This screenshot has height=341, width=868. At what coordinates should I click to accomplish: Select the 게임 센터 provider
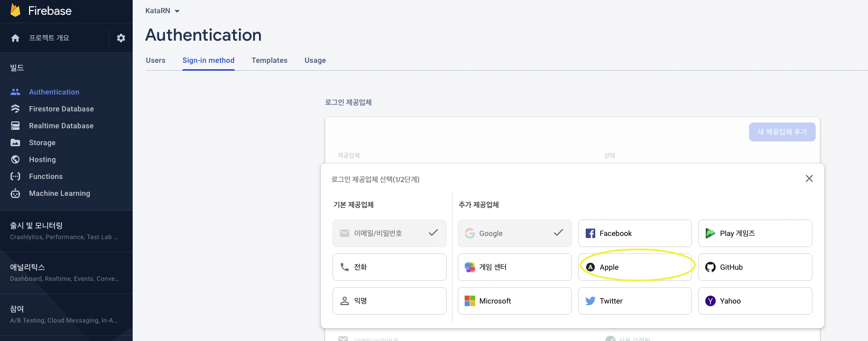pyautogui.click(x=515, y=267)
